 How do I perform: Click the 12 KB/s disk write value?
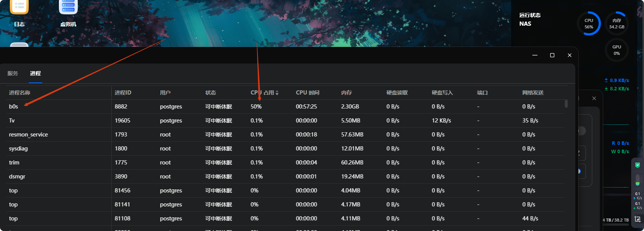pyautogui.click(x=441, y=121)
